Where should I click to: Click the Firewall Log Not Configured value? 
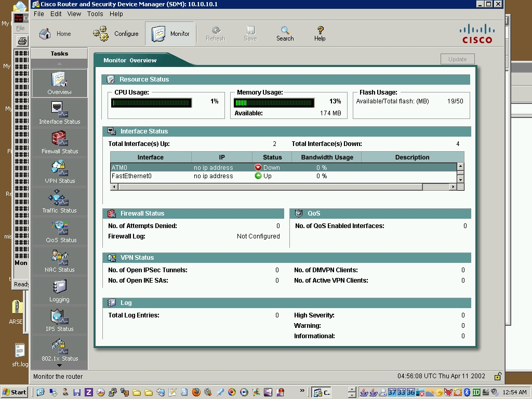pos(258,236)
